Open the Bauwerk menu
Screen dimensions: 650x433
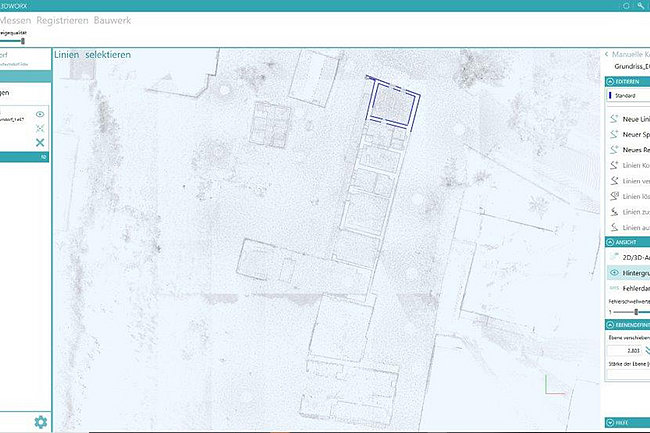coord(111,20)
